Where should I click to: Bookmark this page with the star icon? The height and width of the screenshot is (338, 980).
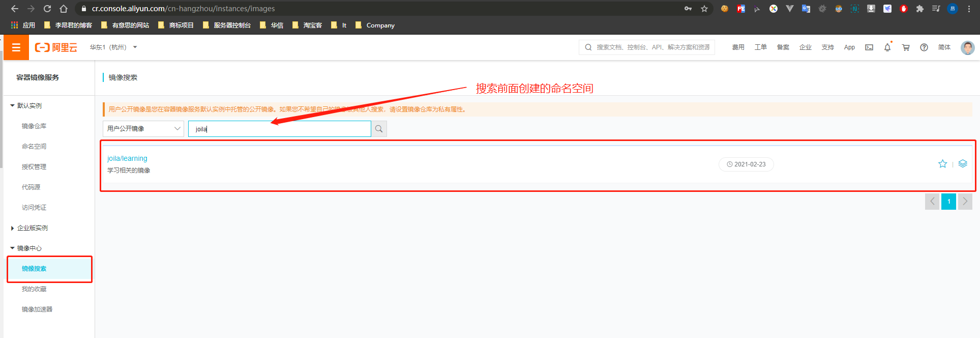pyautogui.click(x=704, y=9)
